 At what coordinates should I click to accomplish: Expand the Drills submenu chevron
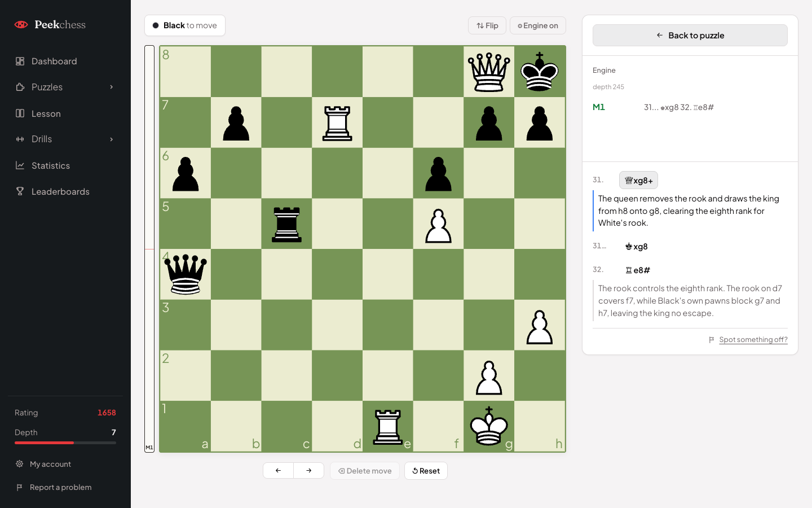click(x=112, y=139)
